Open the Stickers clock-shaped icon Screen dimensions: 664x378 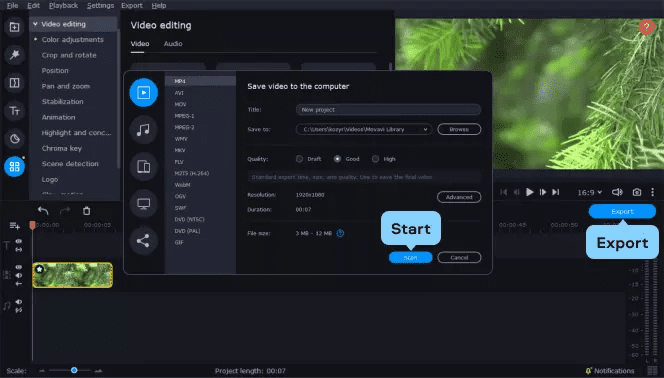point(14,139)
